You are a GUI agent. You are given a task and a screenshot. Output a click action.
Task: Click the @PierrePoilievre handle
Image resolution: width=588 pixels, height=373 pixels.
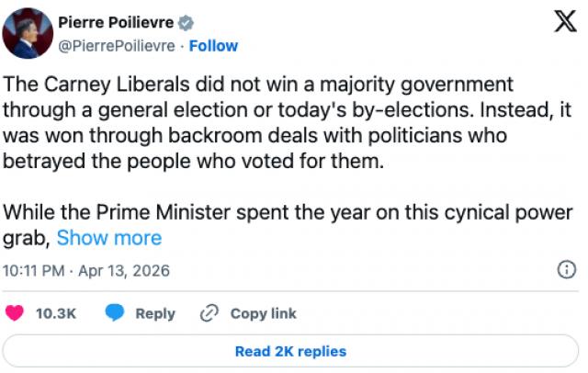click(117, 46)
